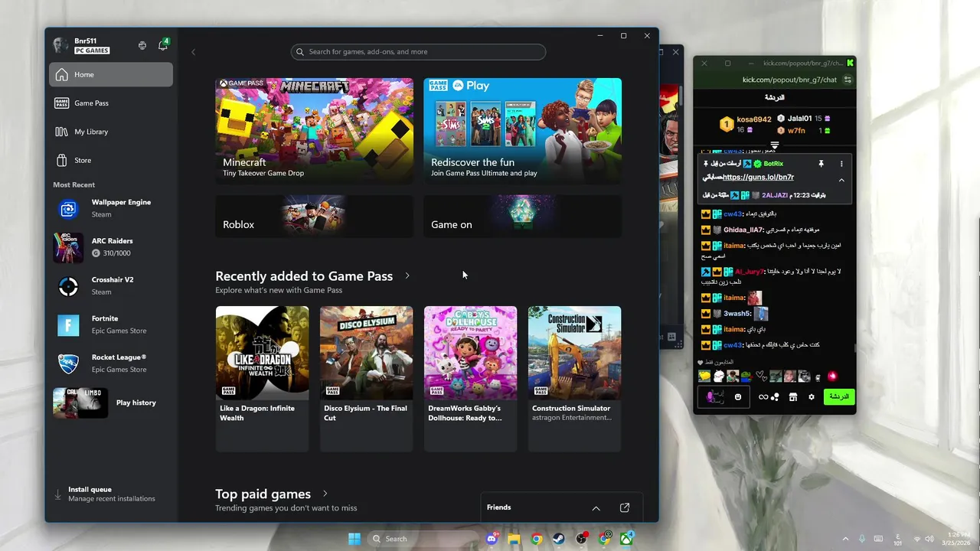Viewport: 980px width, 551px height.
Task: Unpin the BotRix pinned message
Action: click(x=821, y=164)
